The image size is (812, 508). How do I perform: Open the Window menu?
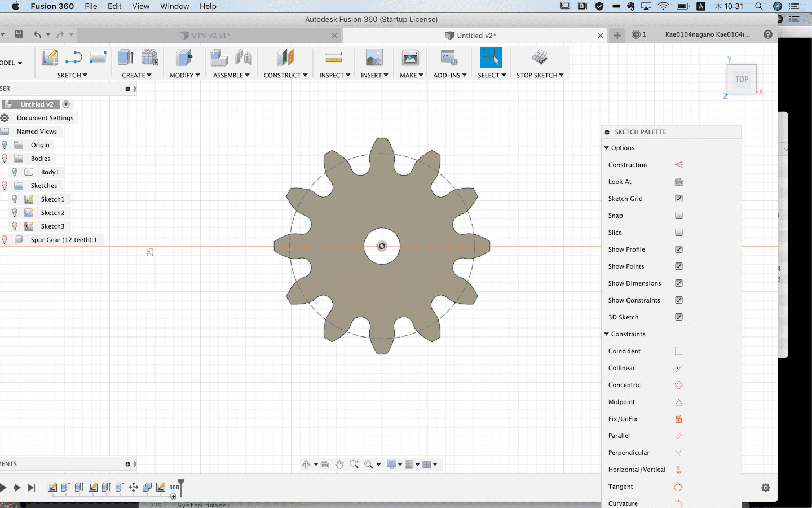click(x=174, y=6)
